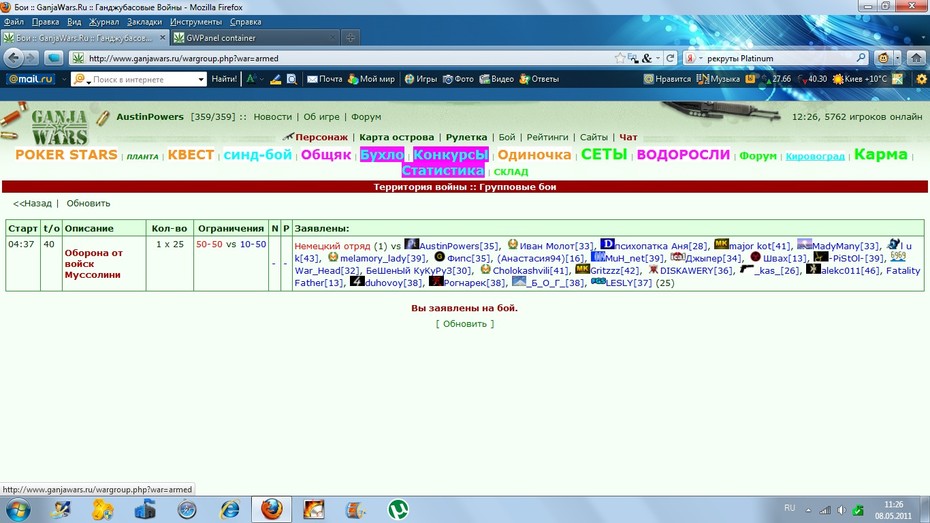Reload page with the refresh icon

(670, 58)
